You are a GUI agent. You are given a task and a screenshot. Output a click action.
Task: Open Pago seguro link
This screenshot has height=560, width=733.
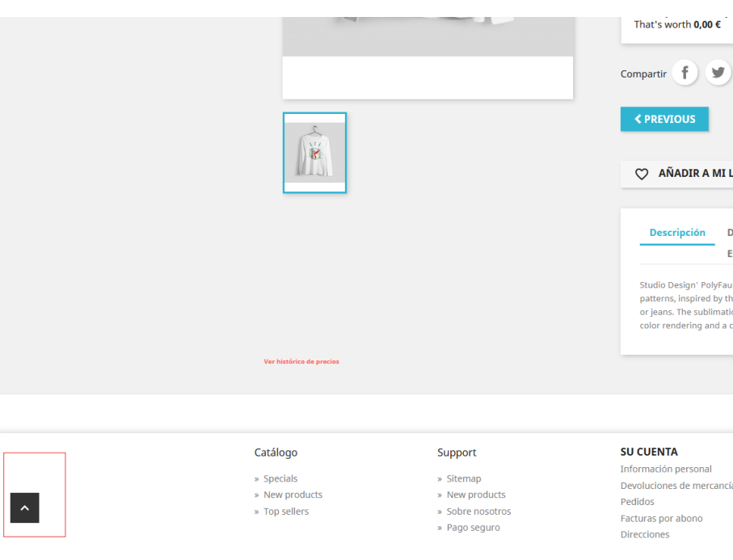473,528
